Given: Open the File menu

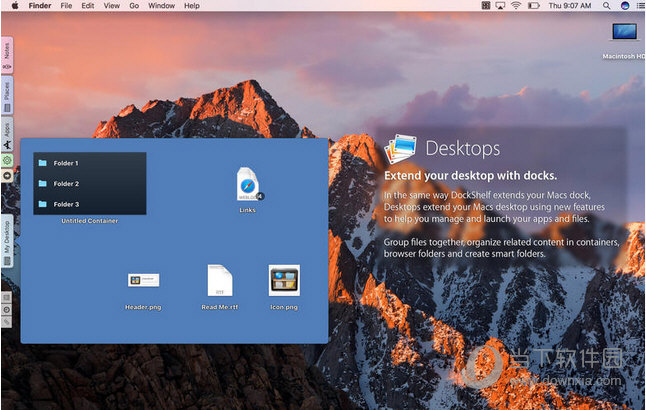Looking at the screenshot, I should click(66, 6).
